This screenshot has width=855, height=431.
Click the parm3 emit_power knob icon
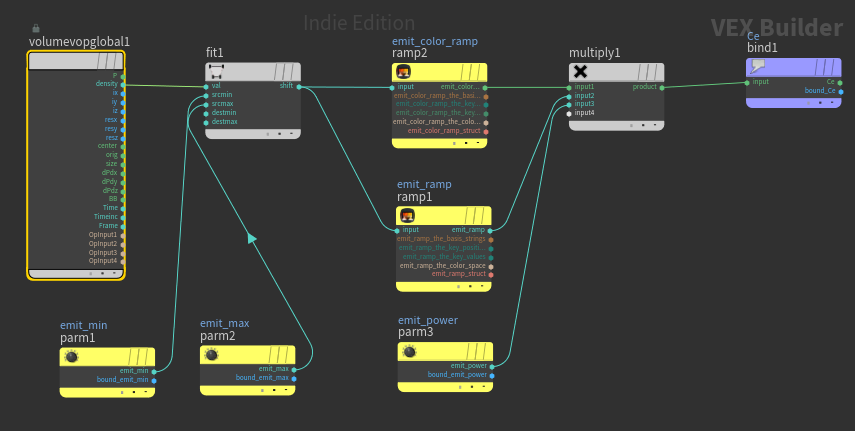click(410, 351)
